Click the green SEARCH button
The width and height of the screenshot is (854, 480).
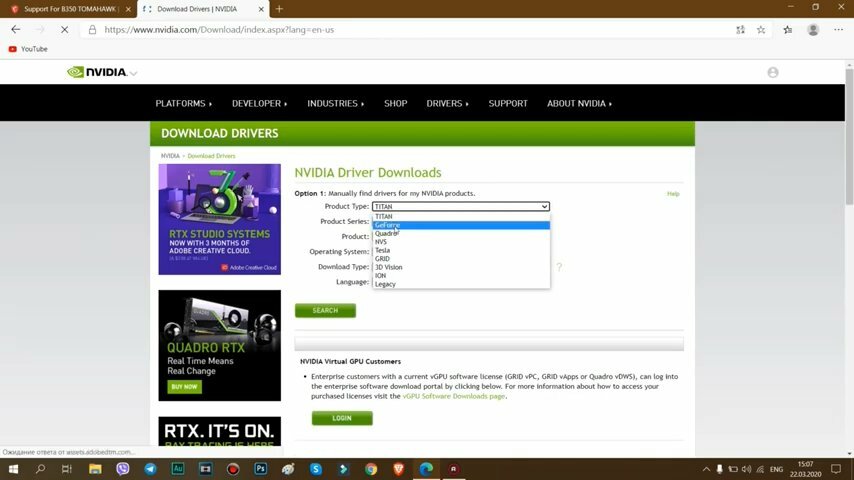[x=325, y=311]
